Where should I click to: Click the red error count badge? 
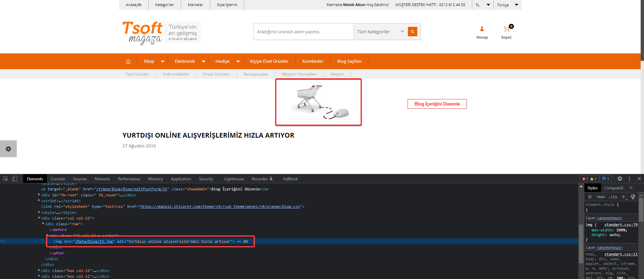(585, 179)
